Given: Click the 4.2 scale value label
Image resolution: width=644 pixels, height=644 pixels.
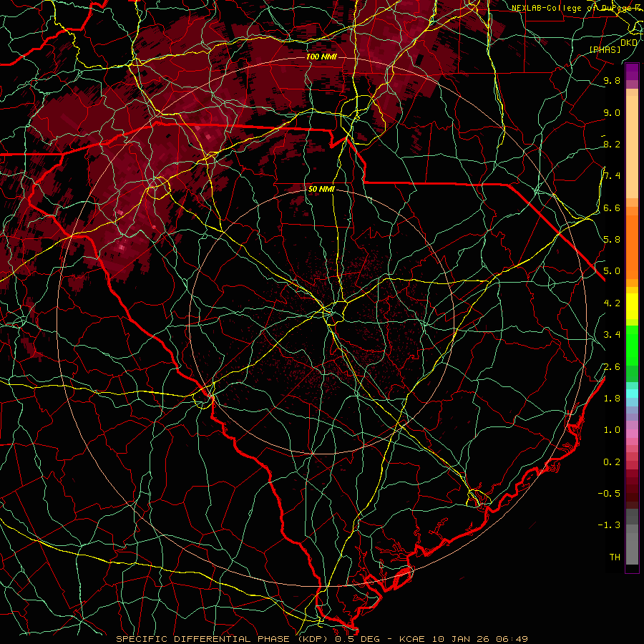Looking at the screenshot, I should pyautogui.click(x=612, y=303).
